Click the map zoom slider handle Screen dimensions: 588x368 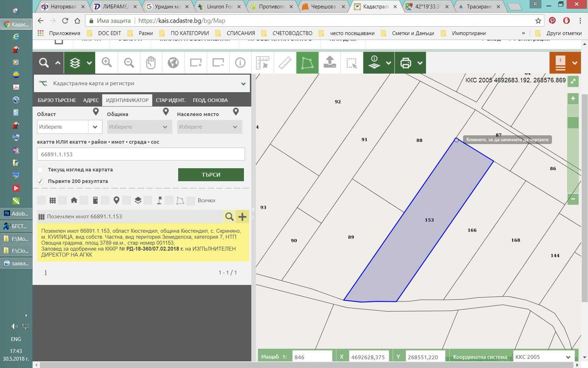(x=573, y=123)
